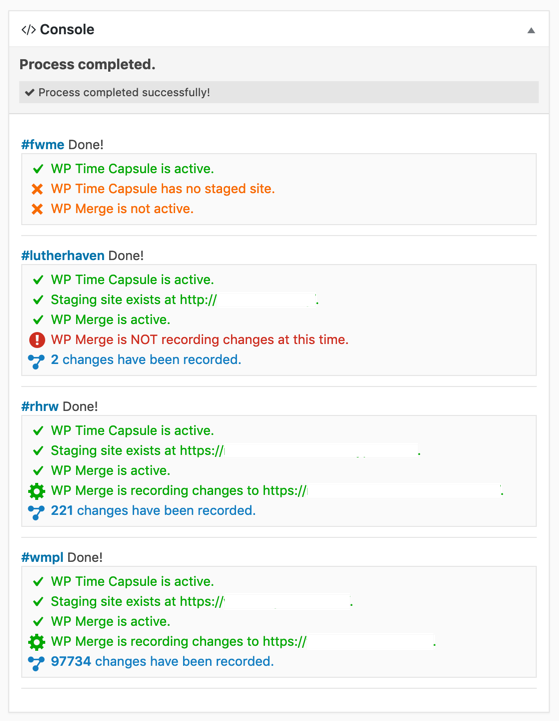Click the green gear icon under wmpl
The height and width of the screenshot is (721, 559).
point(37,641)
